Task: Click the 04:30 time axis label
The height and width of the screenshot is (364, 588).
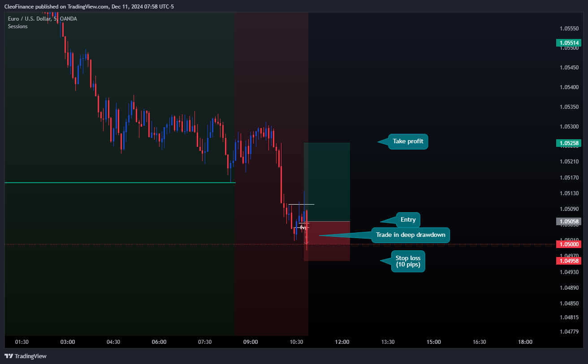Action: coord(113,342)
